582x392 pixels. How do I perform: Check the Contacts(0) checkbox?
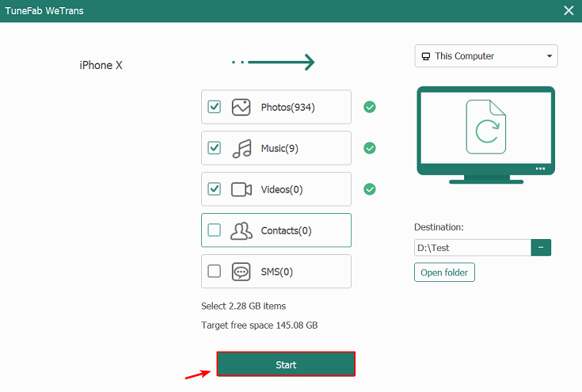coord(214,230)
